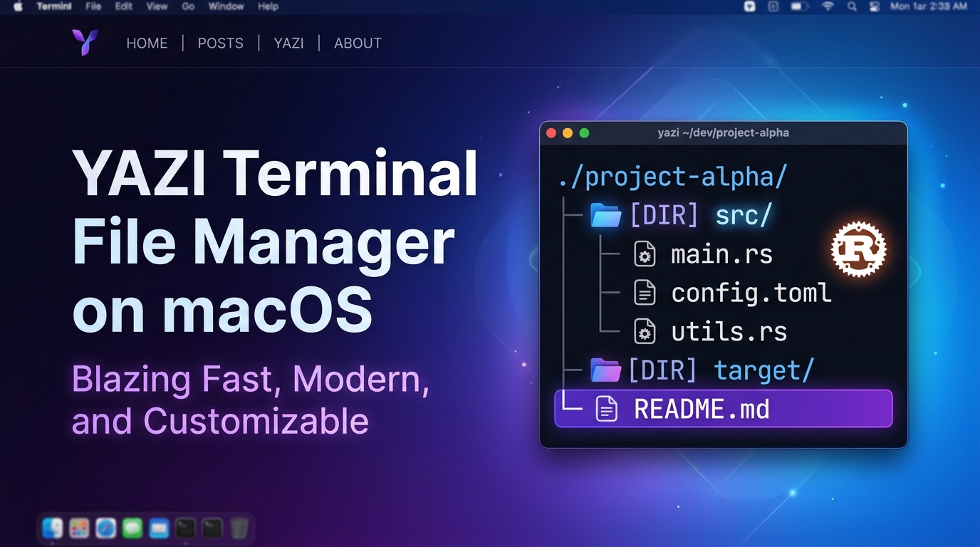Open the YAZI navigation link
Screen dimensions: 980x547
coord(288,43)
